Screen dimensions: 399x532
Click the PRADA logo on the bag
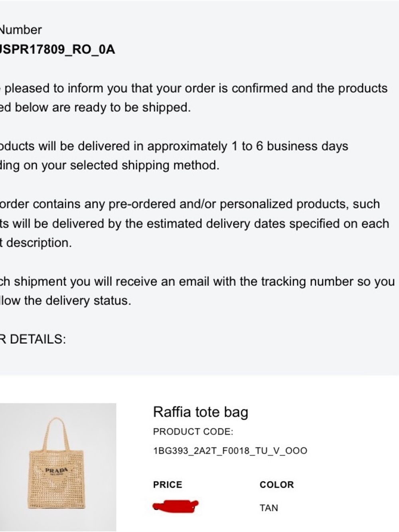pyautogui.click(x=57, y=471)
